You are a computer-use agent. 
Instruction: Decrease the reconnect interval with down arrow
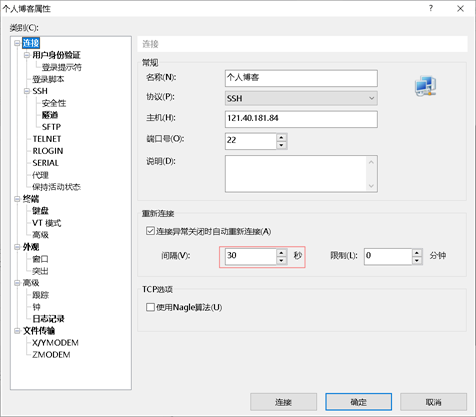coord(282,260)
